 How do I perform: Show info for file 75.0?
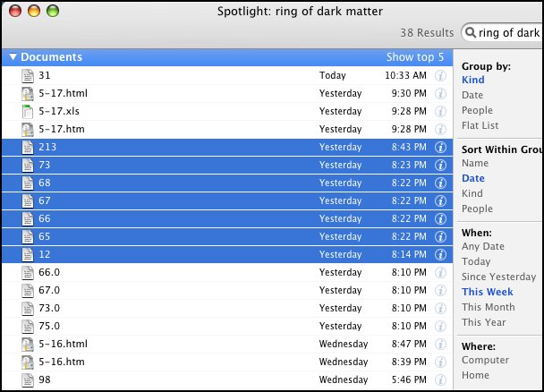[440, 326]
